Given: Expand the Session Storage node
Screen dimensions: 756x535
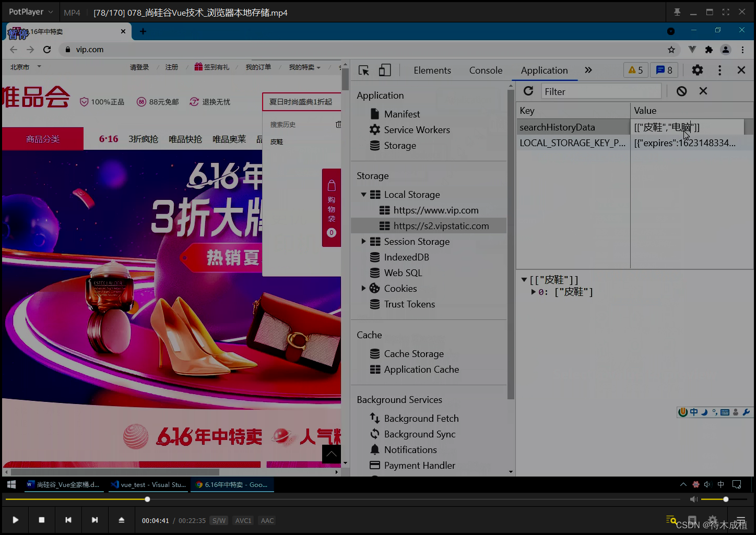Looking at the screenshot, I should (363, 241).
